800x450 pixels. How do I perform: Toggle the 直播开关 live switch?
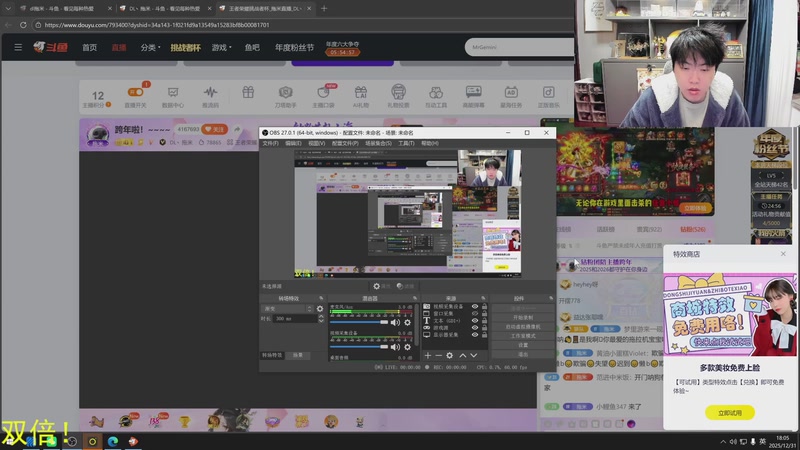(136, 92)
